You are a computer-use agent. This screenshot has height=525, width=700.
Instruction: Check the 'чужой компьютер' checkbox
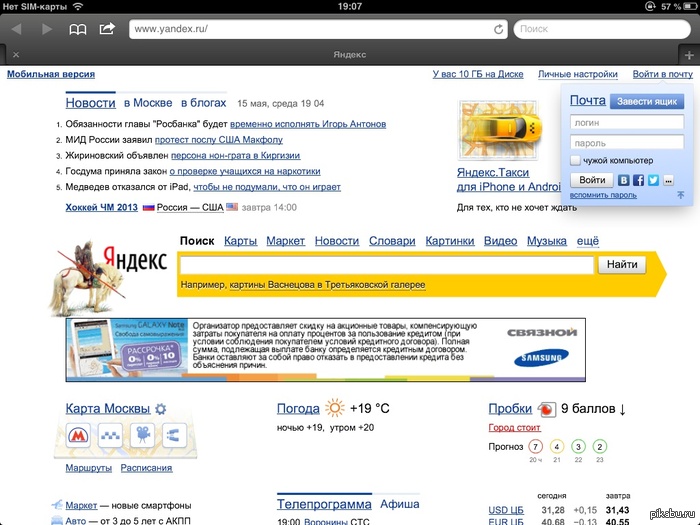tap(575, 160)
